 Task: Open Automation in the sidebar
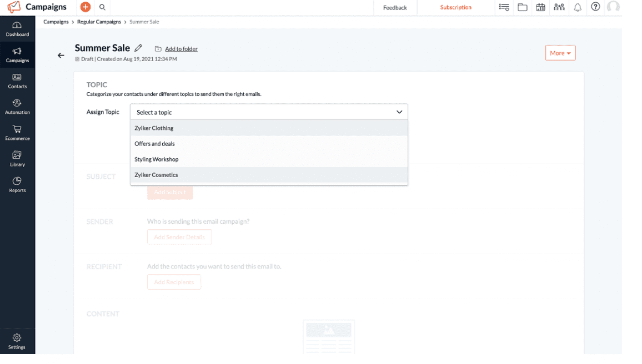17,107
